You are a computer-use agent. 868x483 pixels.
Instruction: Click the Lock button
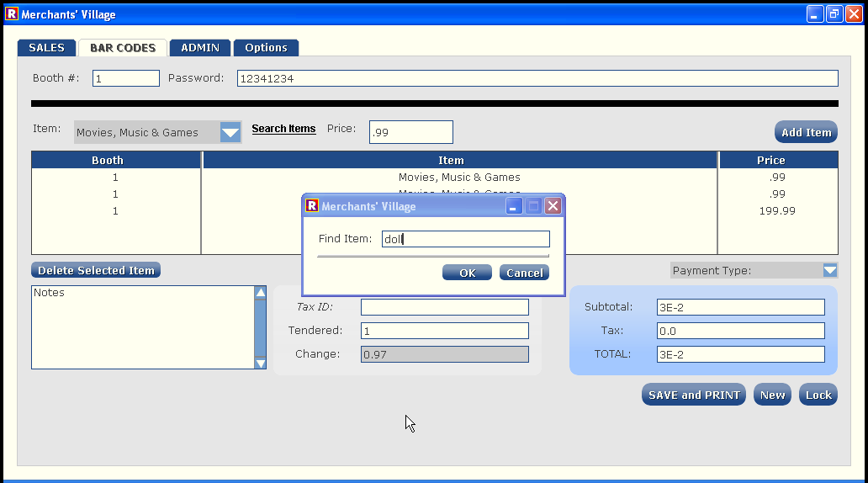coord(818,395)
